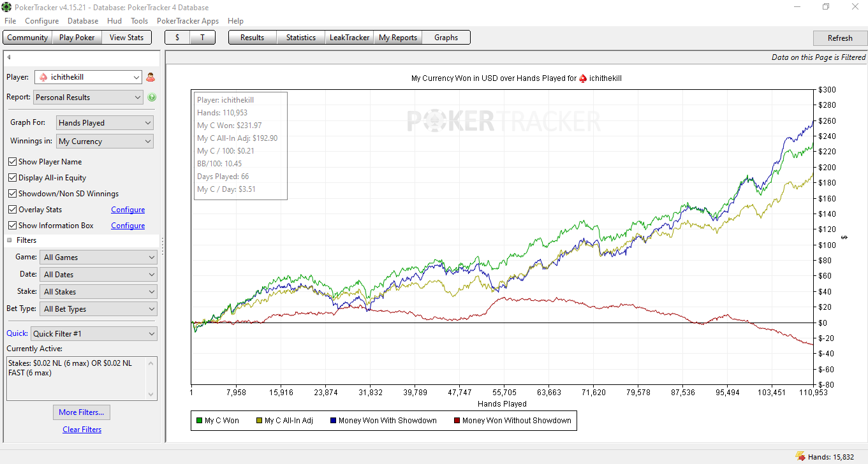The width and height of the screenshot is (868, 464).
Task: Click the green help icon next to Report
Action: pos(152,98)
